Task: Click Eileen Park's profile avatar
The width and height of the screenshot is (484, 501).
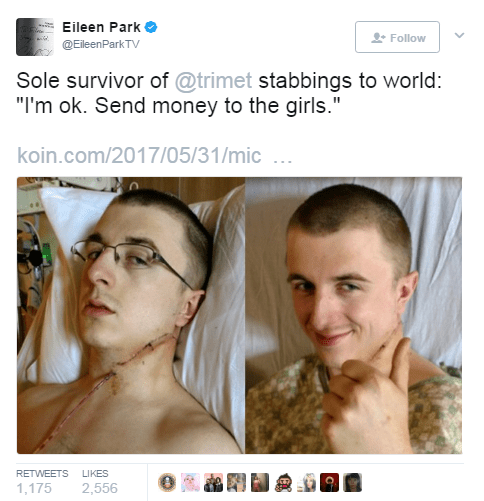Action: tap(35, 37)
